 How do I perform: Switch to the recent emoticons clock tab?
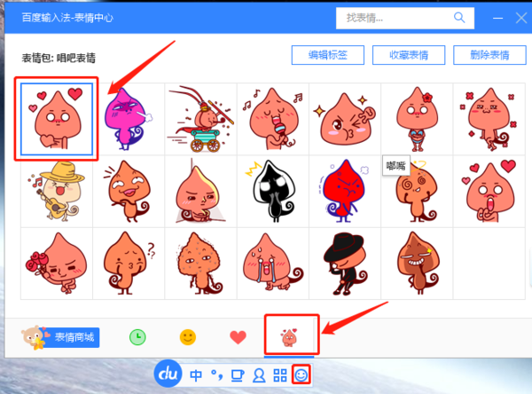pos(137,337)
